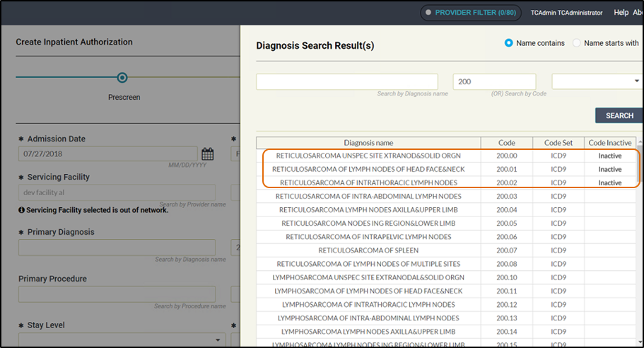The image size is (644, 348).
Task: Select Lymphosarcoma of Intrathoracic Lymph Nodes row
Action: click(x=368, y=305)
